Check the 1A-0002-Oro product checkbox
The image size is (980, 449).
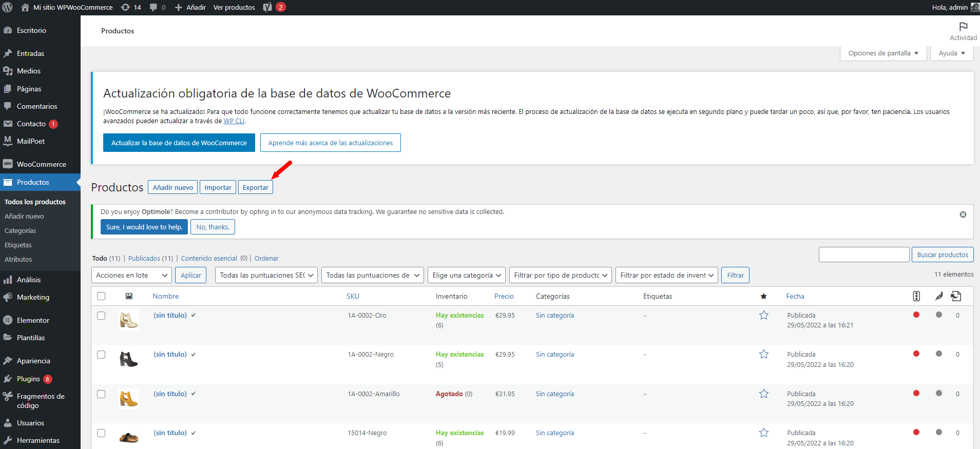click(x=101, y=316)
